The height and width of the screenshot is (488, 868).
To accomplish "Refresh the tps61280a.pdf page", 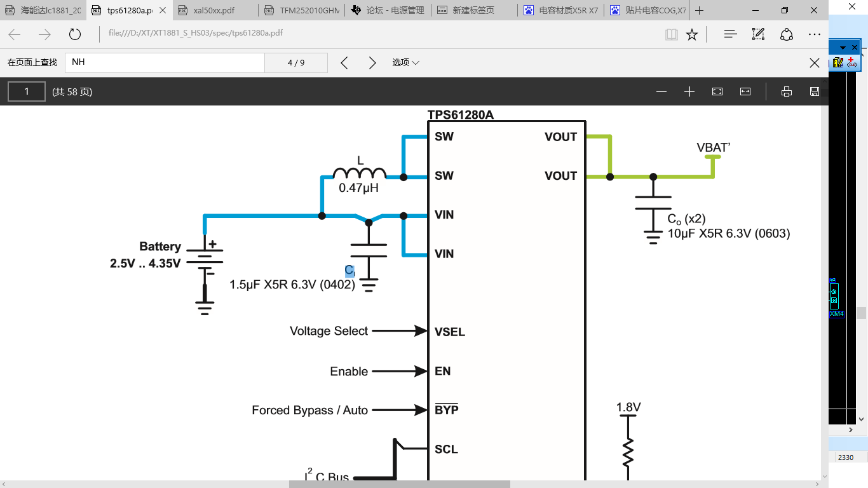I will click(x=75, y=34).
